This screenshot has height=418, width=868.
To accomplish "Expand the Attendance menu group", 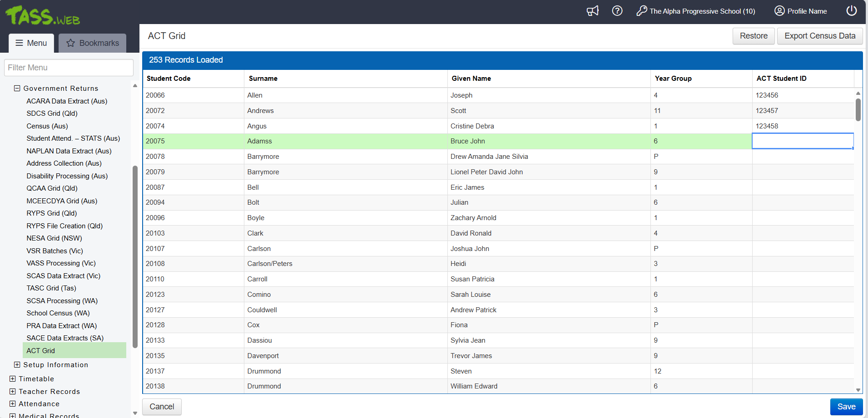I will tap(13, 404).
